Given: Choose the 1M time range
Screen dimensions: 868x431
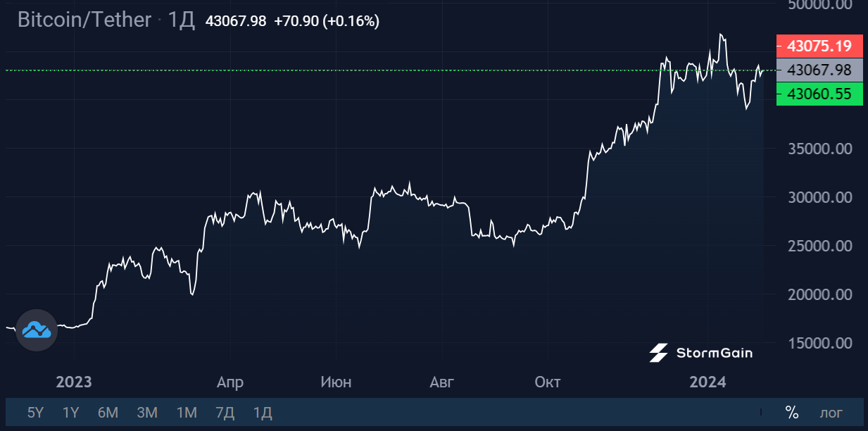Looking at the screenshot, I should [187, 413].
